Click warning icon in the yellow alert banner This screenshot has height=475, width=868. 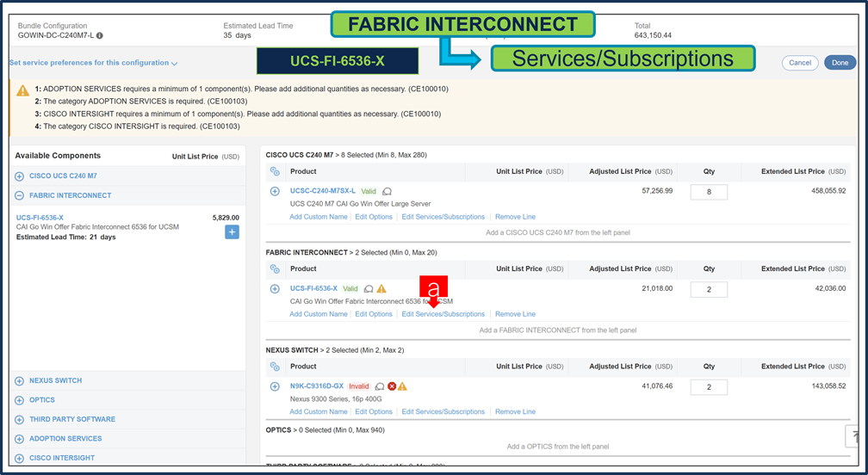pyautogui.click(x=22, y=90)
